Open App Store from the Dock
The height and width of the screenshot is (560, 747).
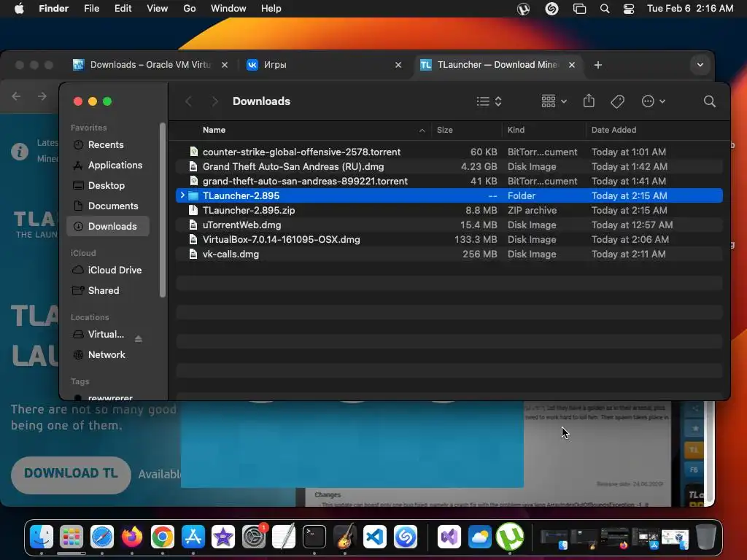(193, 537)
